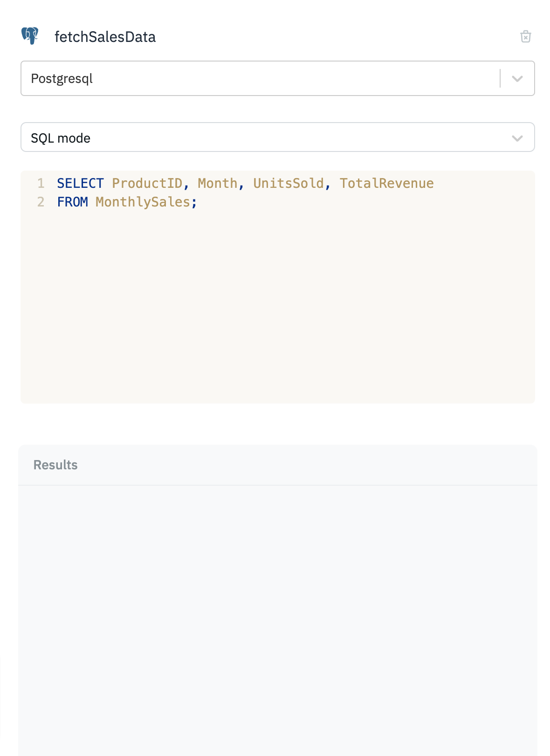Click line number 2 in the gutter
550x756 pixels.
coord(41,202)
